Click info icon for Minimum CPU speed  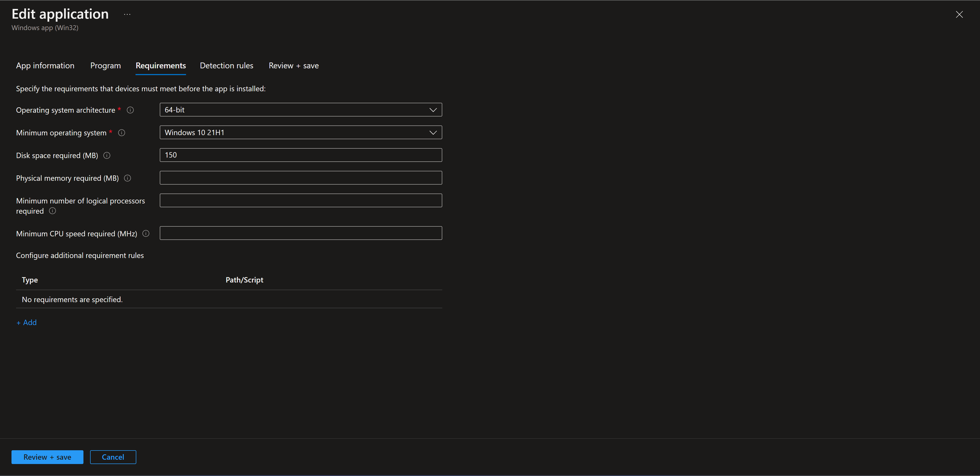[x=146, y=234]
